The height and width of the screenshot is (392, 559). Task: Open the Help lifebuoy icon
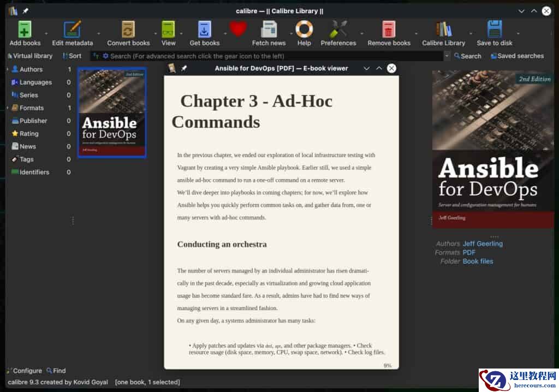[x=304, y=29]
